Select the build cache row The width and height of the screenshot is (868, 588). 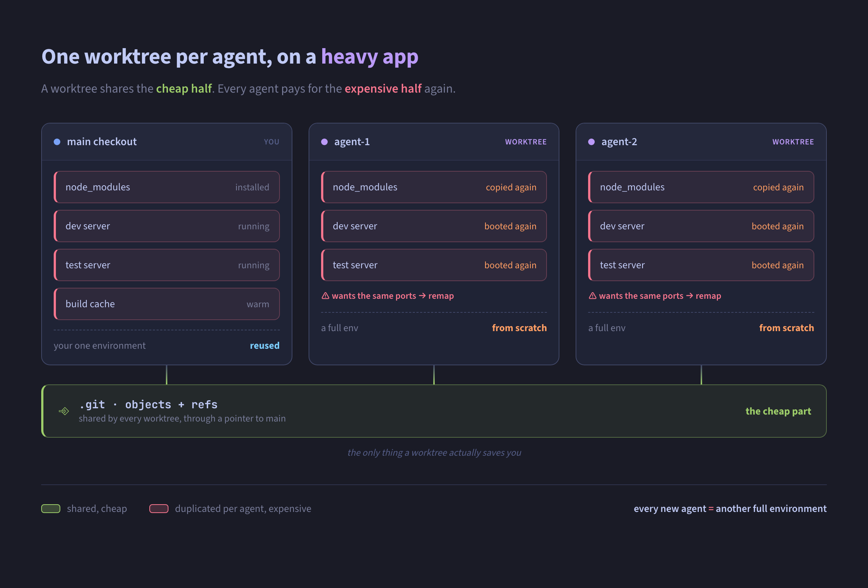pyautogui.click(x=167, y=304)
